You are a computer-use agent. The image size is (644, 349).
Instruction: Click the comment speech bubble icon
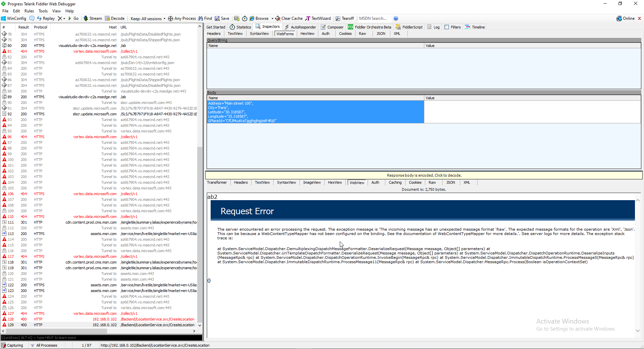[32, 18]
